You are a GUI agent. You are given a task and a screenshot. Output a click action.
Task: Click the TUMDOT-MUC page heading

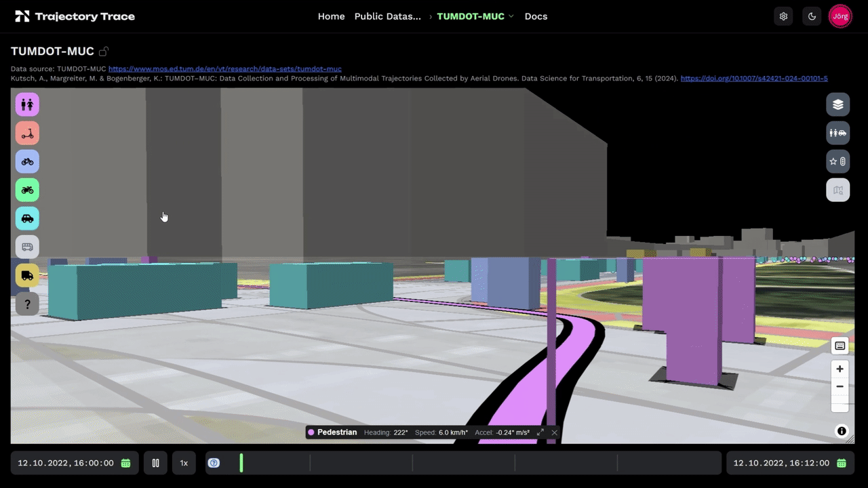click(52, 52)
